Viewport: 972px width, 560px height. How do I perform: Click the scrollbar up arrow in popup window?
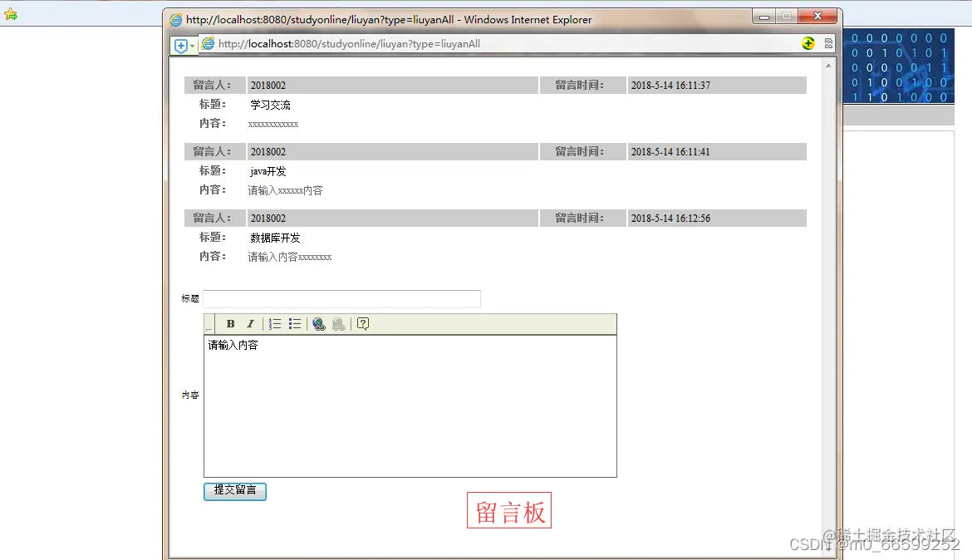(x=828, y=65)
